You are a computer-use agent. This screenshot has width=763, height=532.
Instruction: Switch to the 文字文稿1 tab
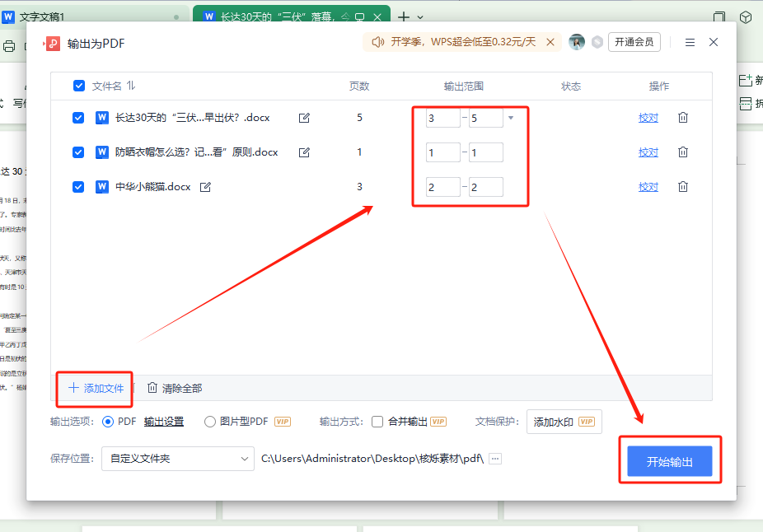tap(82, 16)
